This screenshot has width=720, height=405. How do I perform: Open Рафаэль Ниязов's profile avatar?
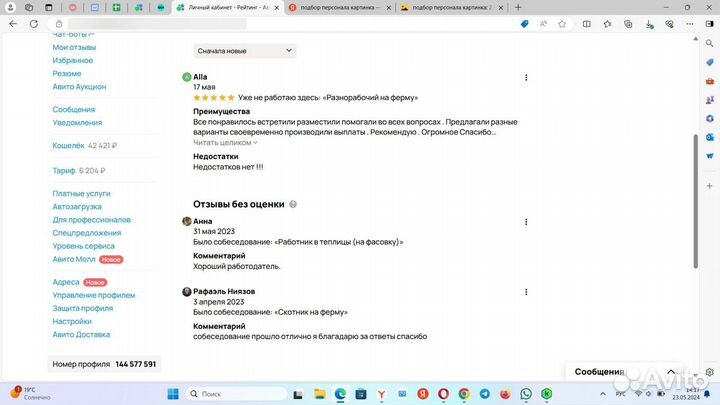186,292
